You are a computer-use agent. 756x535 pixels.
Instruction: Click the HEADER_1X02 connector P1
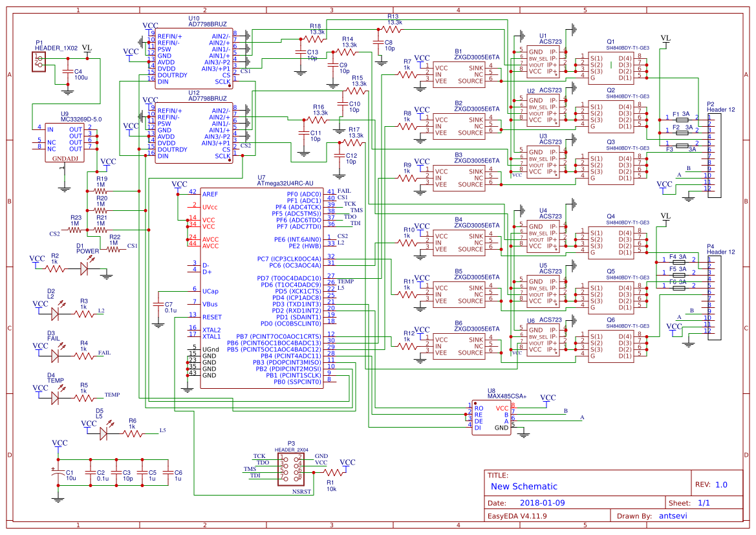coord(39,61)
